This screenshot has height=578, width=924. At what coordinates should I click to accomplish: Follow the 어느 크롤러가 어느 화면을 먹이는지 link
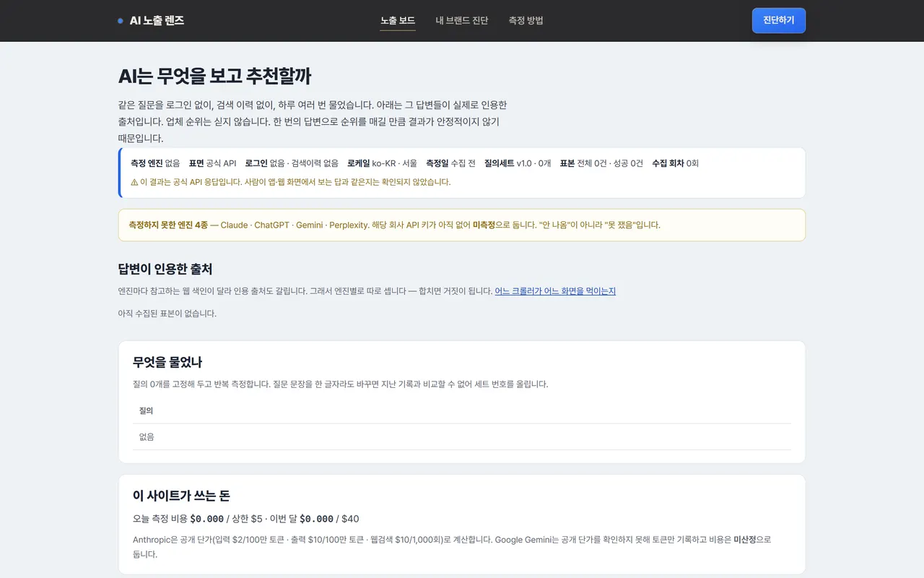(555, 291)
